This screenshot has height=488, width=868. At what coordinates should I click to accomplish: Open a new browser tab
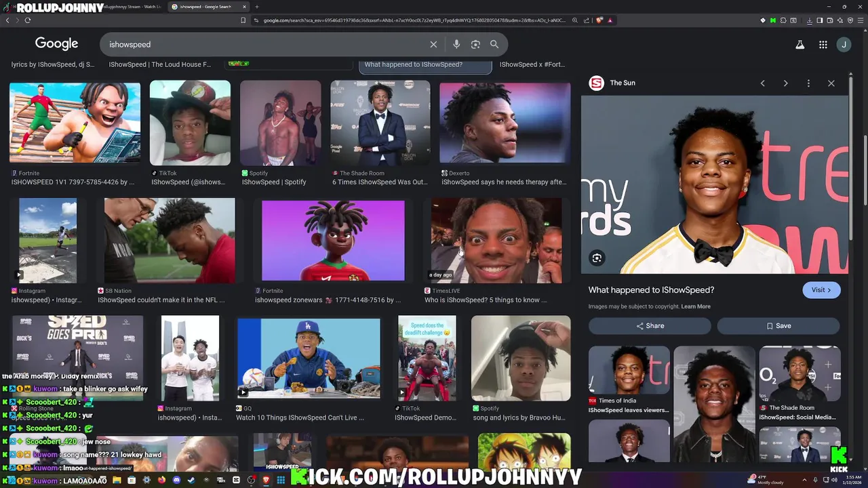click(256, 7)
